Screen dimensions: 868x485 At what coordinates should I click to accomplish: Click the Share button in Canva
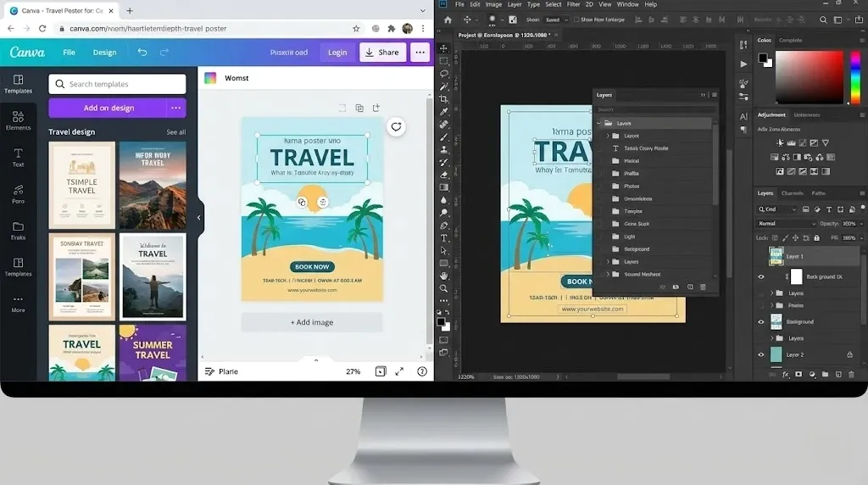click(x=381, y=53)
